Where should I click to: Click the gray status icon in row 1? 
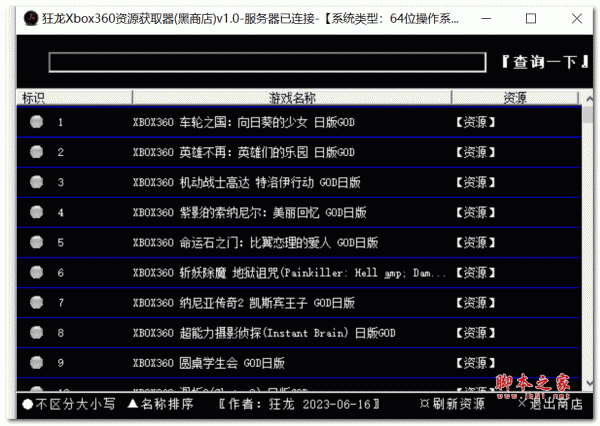tap(37, 122)
